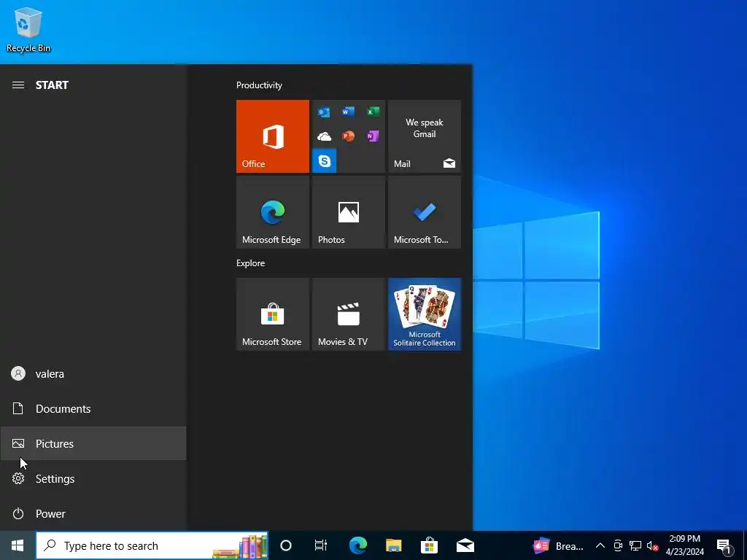747x560 pixels.
Task: Open the clock showing 2:09 PM
Action: (x=684, y=545)
